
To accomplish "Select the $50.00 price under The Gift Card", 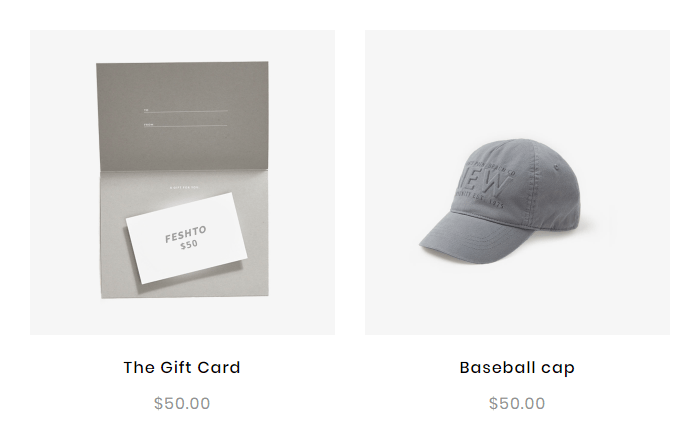I will 182,403.
